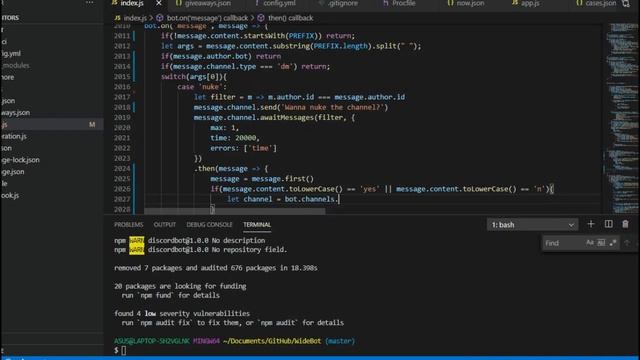
Task: Toggle Match Case in terminal find
Action: point(590,243)
